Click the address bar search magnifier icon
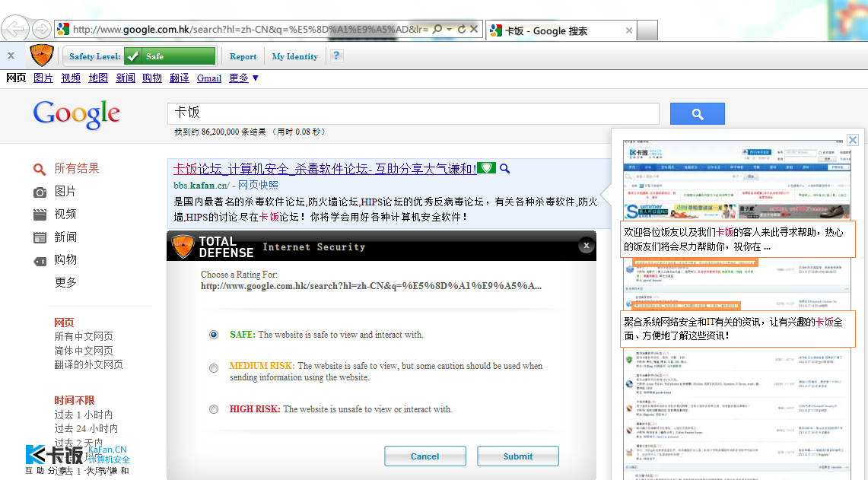 click(x=437, y=29)
